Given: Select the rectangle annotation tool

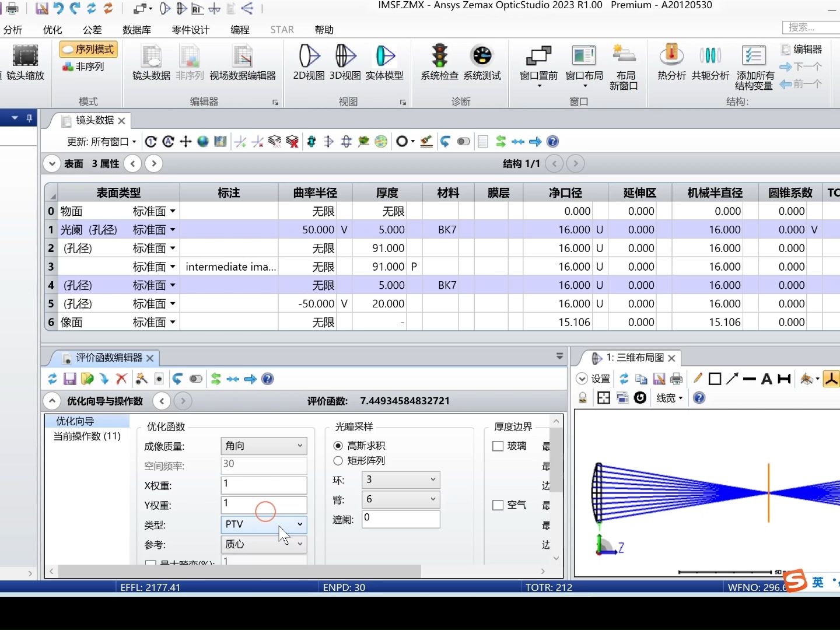Looking at the screenshot, I should (x=715, y=379).
